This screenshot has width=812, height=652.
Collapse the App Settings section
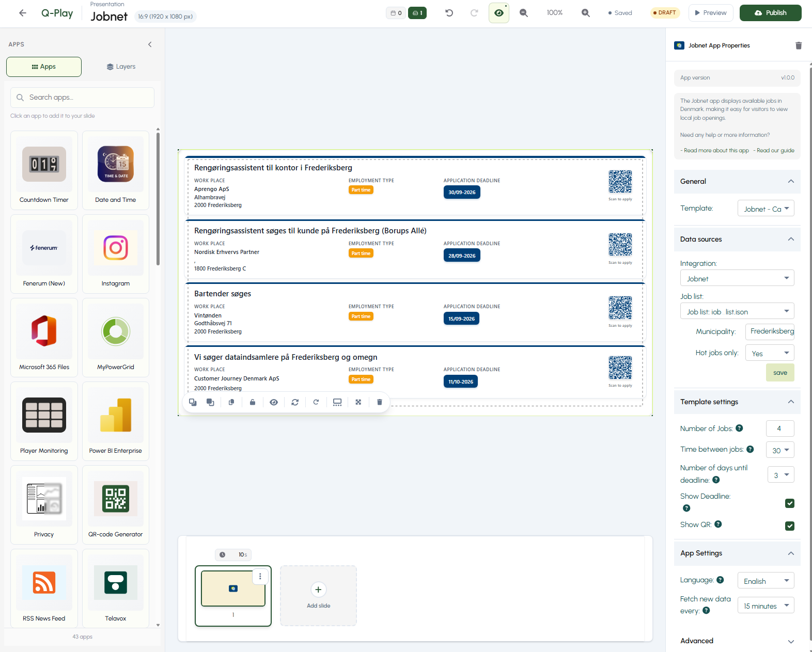click(x=737, y=553)
